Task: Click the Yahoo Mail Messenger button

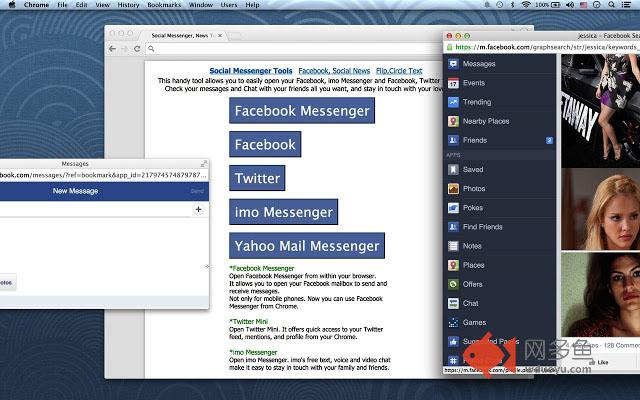Action: pyautogui.click(x=307, y=246)
